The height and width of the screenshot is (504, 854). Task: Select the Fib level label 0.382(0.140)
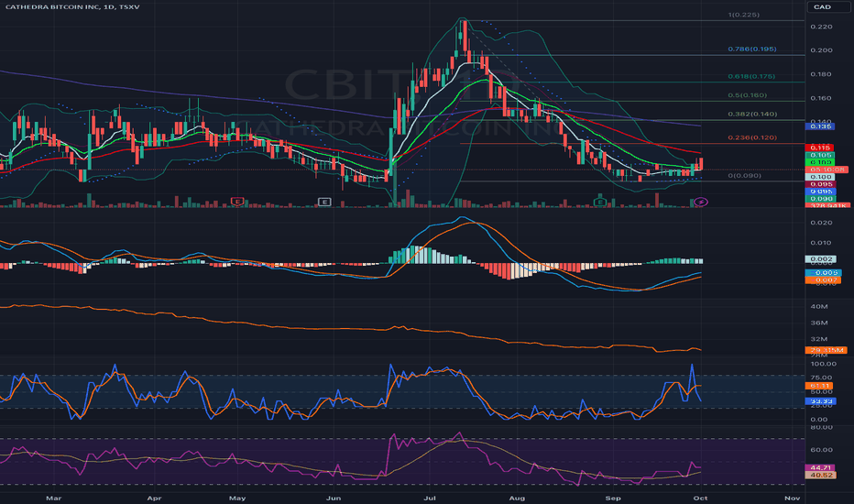coord(752,114)
